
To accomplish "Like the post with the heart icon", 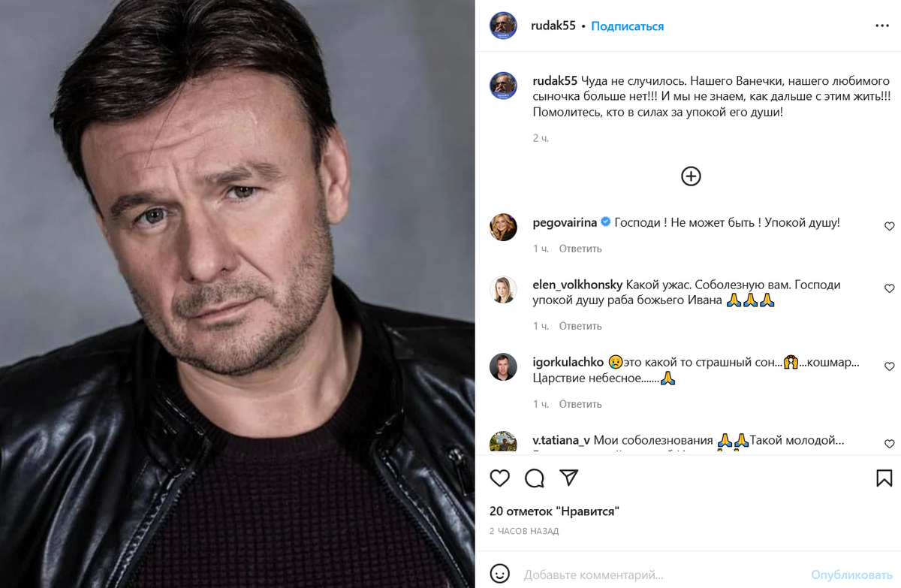I will point(499,478).
